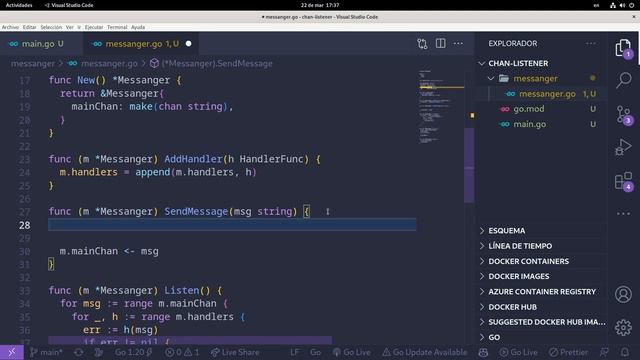Open Copilot status icon in status bar
Screen dimensions: 640x360
click(x=483, y=352)
